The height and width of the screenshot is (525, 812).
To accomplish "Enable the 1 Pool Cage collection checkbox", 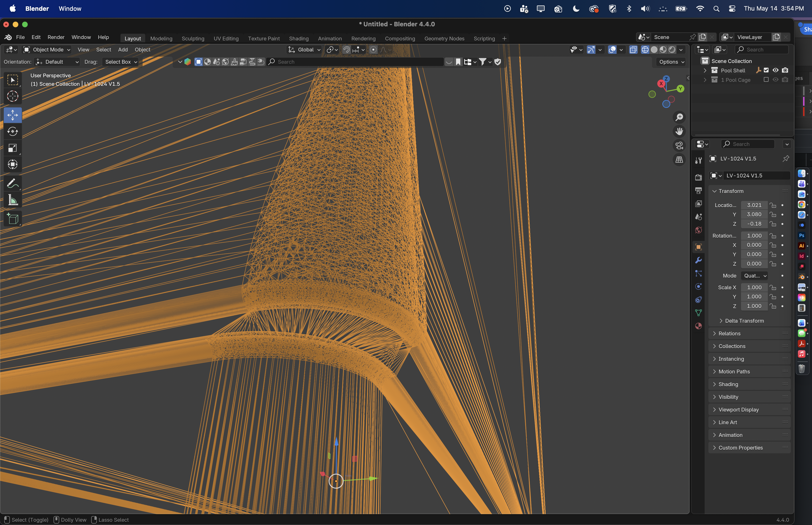I will click(766, 80).
